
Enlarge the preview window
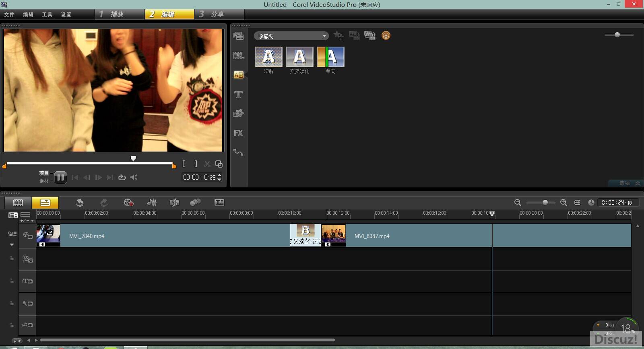click(219, 164)
